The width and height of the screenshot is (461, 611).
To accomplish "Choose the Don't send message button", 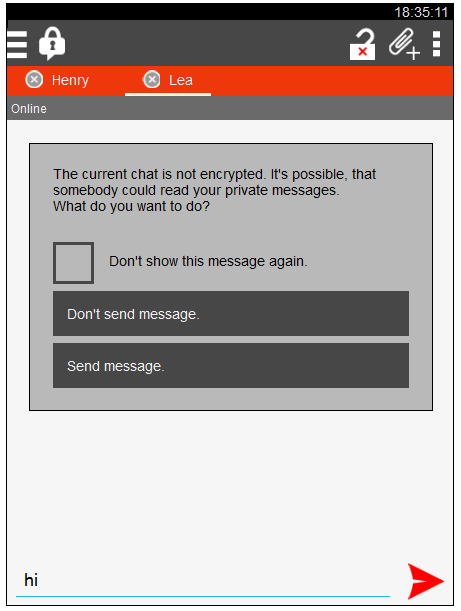I will (231, 313).
